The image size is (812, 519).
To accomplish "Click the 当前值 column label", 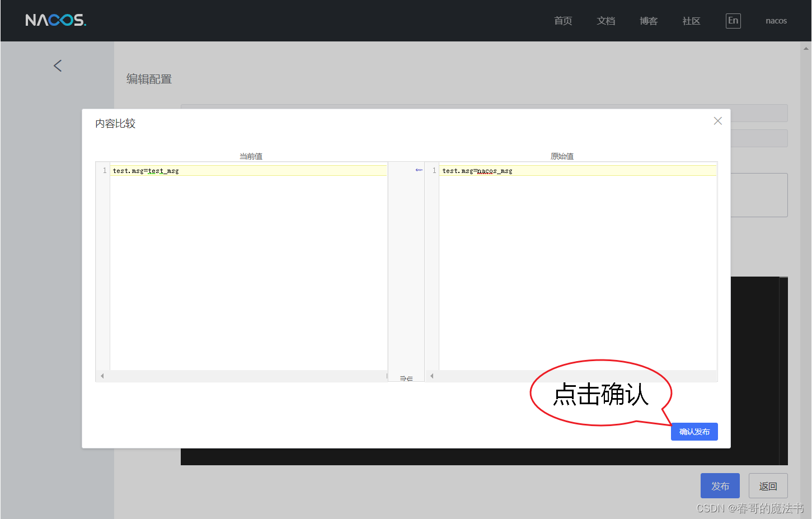I will tap(251, 156).
